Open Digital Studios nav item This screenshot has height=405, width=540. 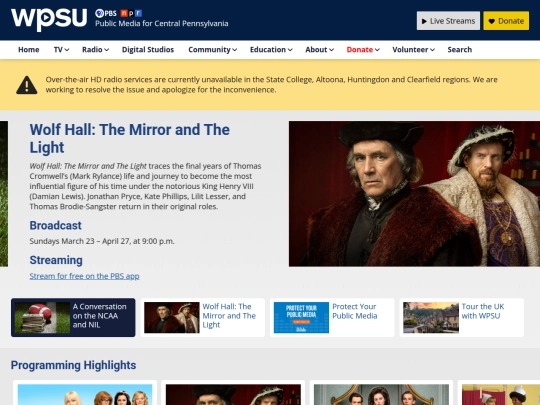[148, 50]
